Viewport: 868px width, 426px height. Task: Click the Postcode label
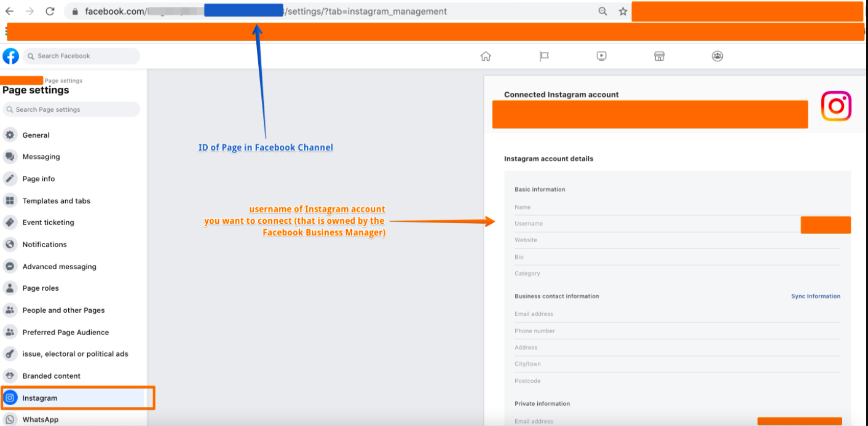pos(527,381)
